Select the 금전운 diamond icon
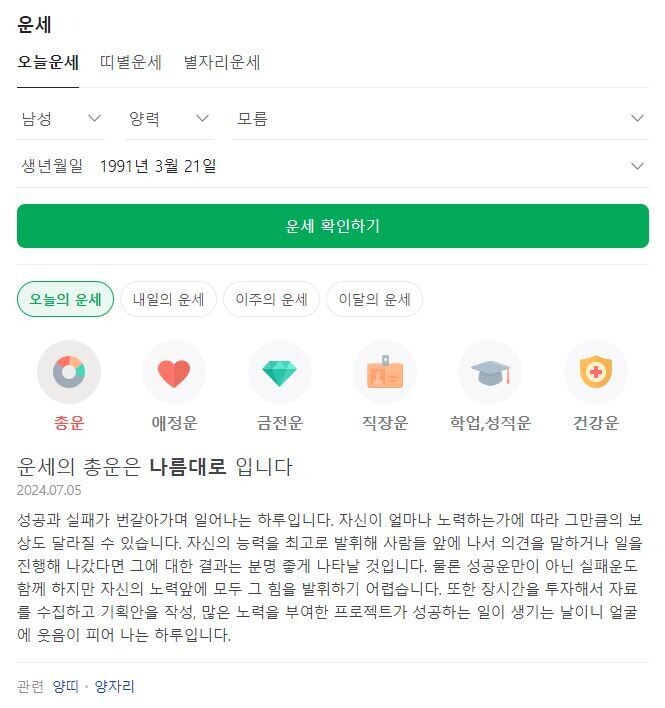This screenshot has width=665, height=708. point(279,372)
